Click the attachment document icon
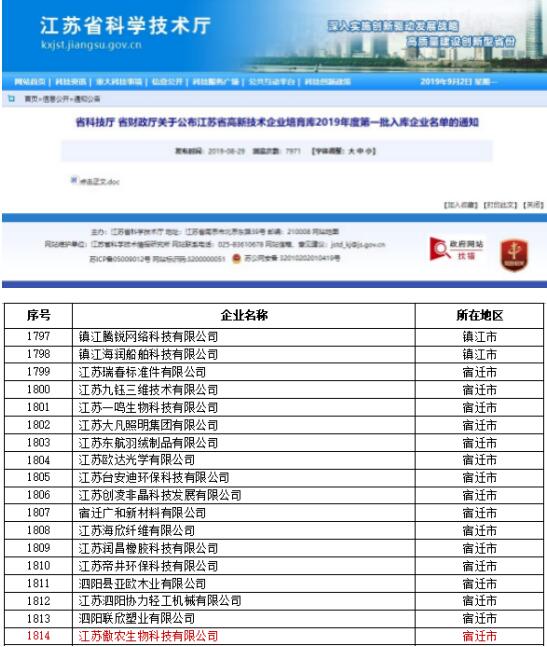Viewport: 547px width, 647px height. (74, 180)
